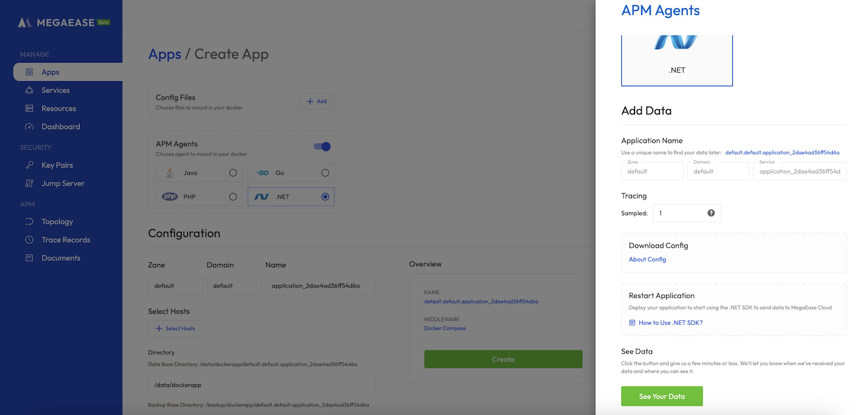Click the Jump Server icon

29,183
